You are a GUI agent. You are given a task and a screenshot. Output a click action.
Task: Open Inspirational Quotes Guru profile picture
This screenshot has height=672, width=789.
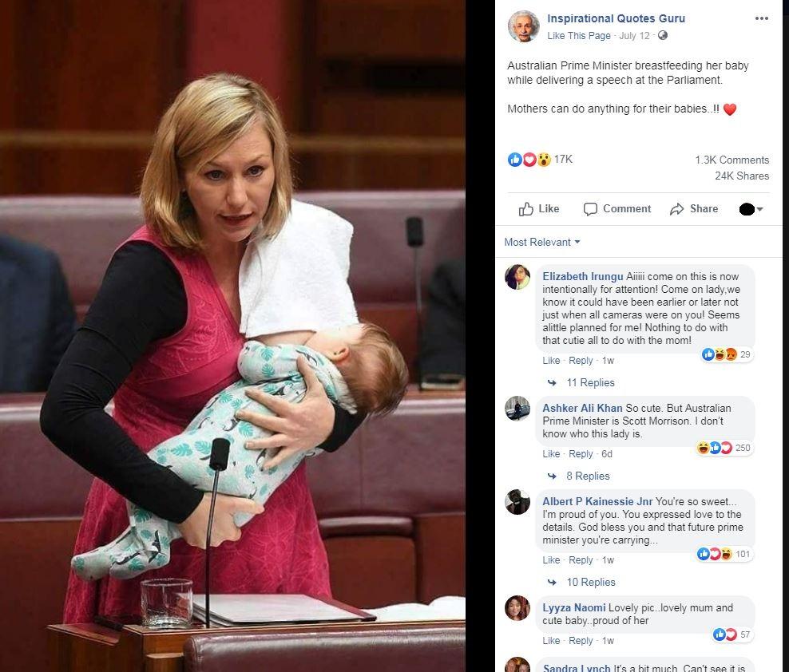coord(523,26)
